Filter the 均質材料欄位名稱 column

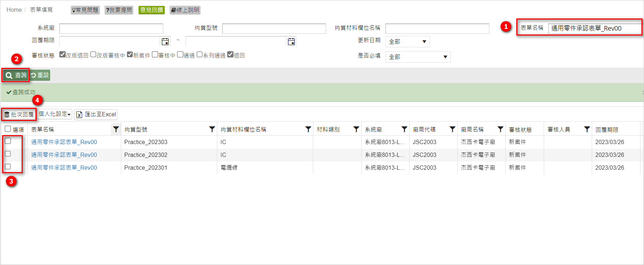[x=308, y=129]
